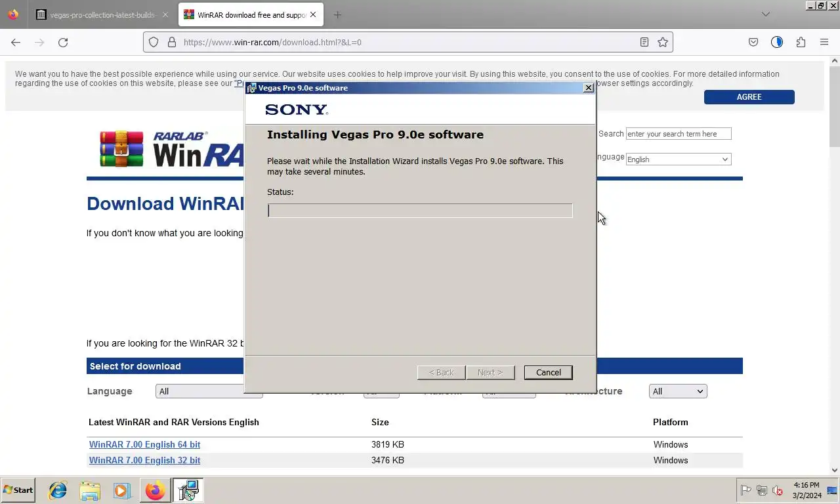840x504 pixels.
Task: Click the installation status progress bar
Action: pyautogui.click(x=420, y=211)
